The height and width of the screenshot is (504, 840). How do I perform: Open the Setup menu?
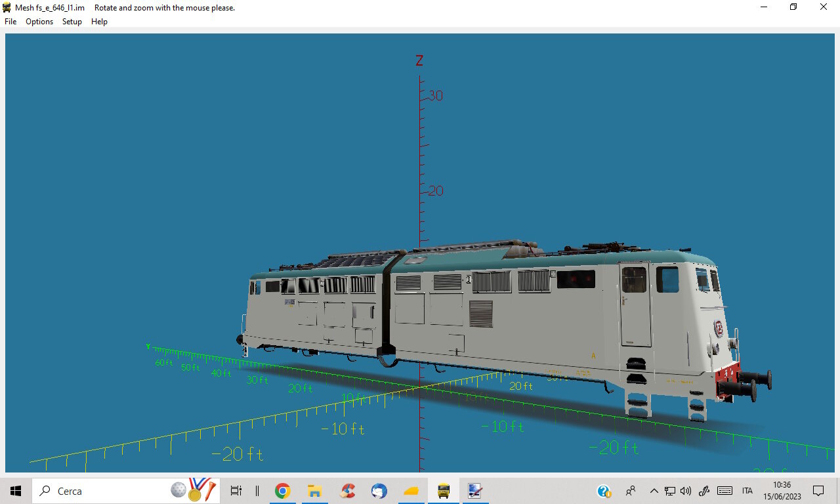point(72,22)
